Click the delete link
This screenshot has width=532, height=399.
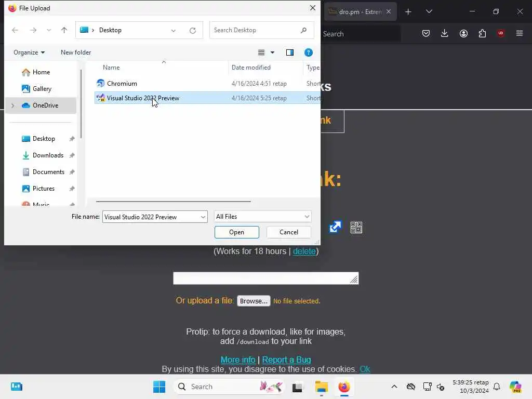coord(304,251)
